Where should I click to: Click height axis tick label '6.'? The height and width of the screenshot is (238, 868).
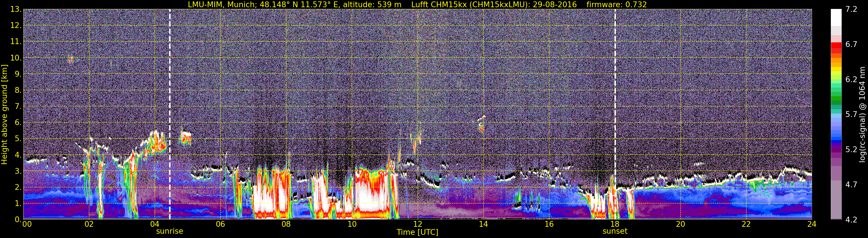click(x=18, y=122)
